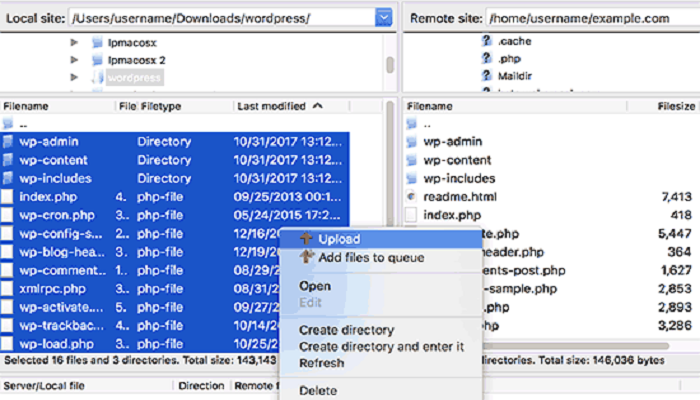The image size is (700, 400).
Task: Click the remote parent directory folder icon
Action: [411, 124]
